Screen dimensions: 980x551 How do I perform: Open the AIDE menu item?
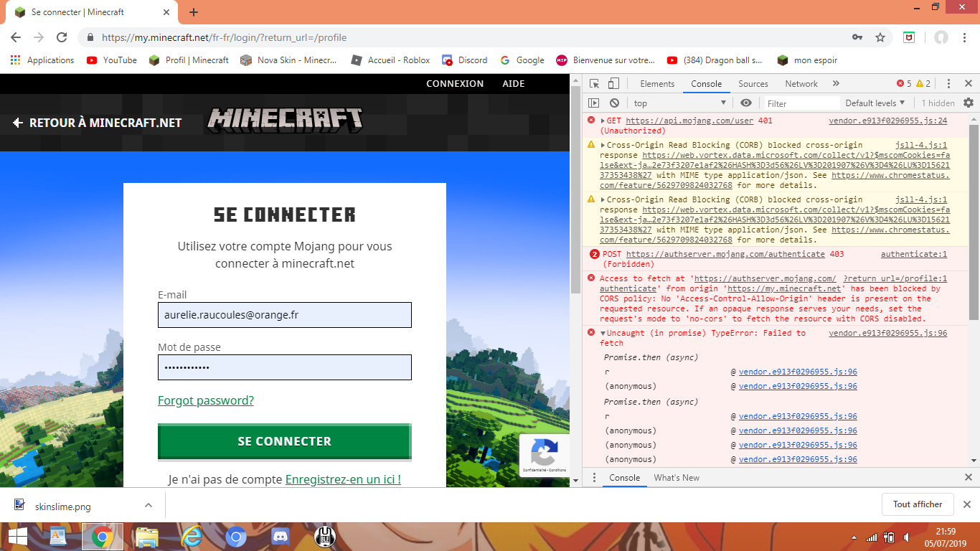point(514,84)
